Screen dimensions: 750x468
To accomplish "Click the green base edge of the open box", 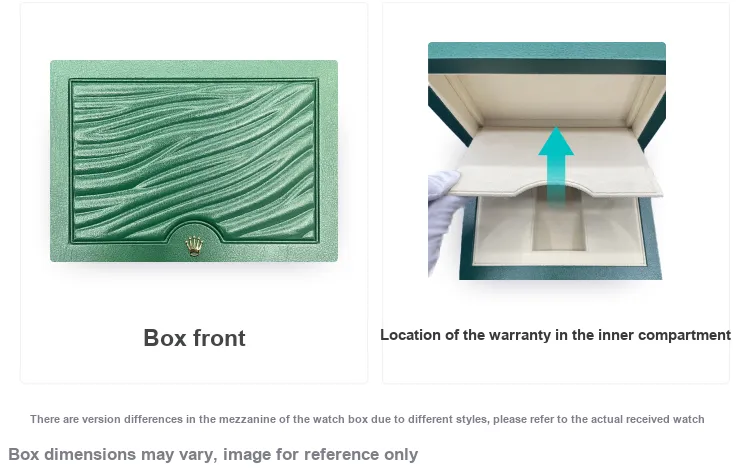I will click(560, 273).
